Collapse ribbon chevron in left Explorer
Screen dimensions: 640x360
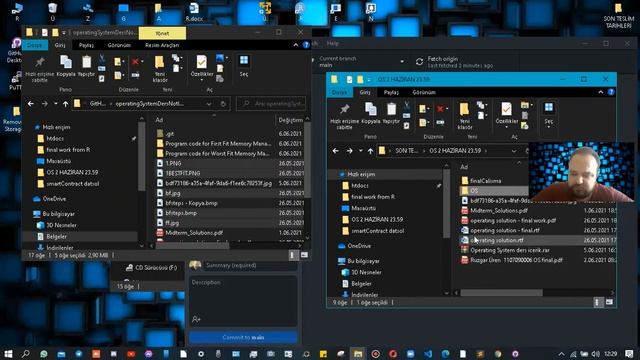pos(296,45)
